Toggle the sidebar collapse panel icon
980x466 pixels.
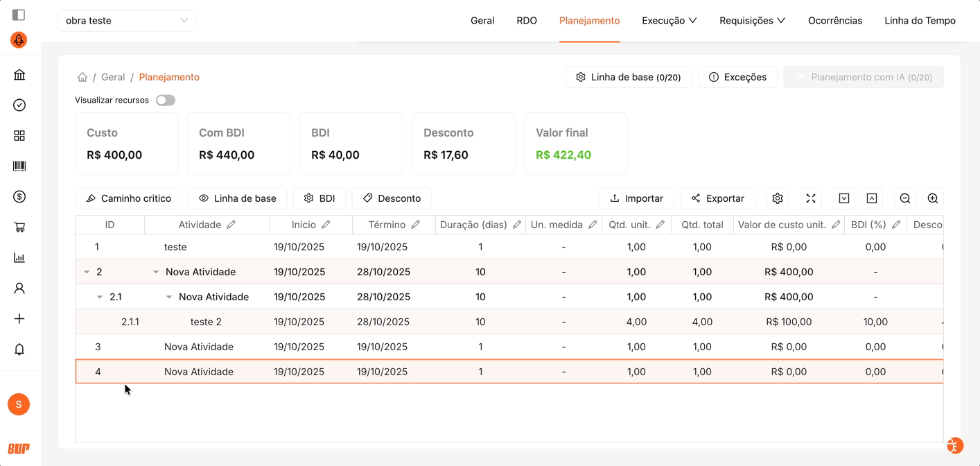coord(19,15)
